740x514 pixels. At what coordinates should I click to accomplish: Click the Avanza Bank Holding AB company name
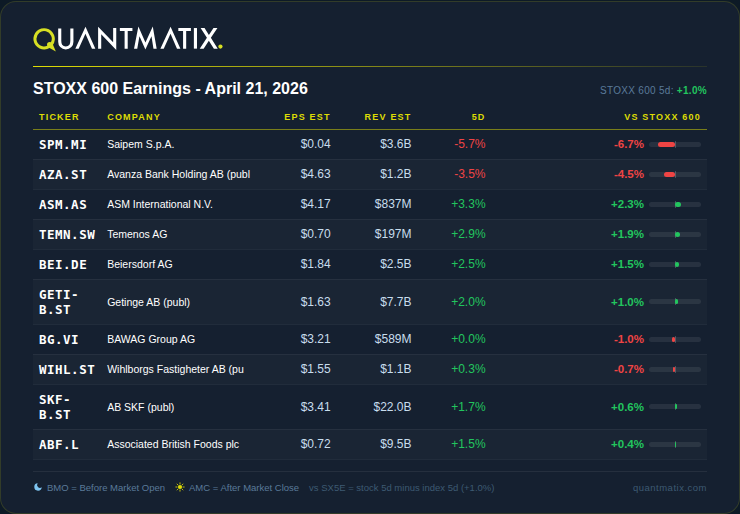point(178,174)
